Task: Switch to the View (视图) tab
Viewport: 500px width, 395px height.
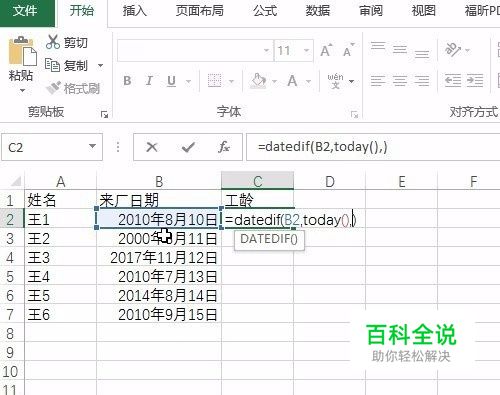Action: click(x=423, y=11)
